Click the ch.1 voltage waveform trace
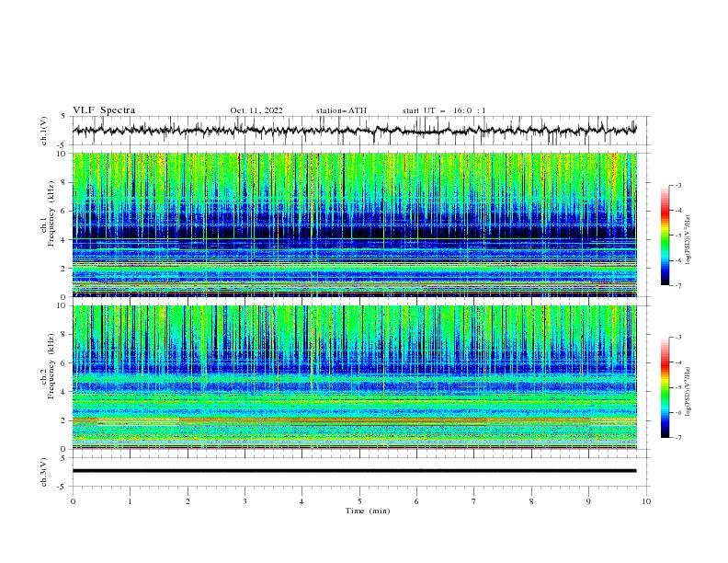This screenshot has width=728, height=563. tap(354, 131)
